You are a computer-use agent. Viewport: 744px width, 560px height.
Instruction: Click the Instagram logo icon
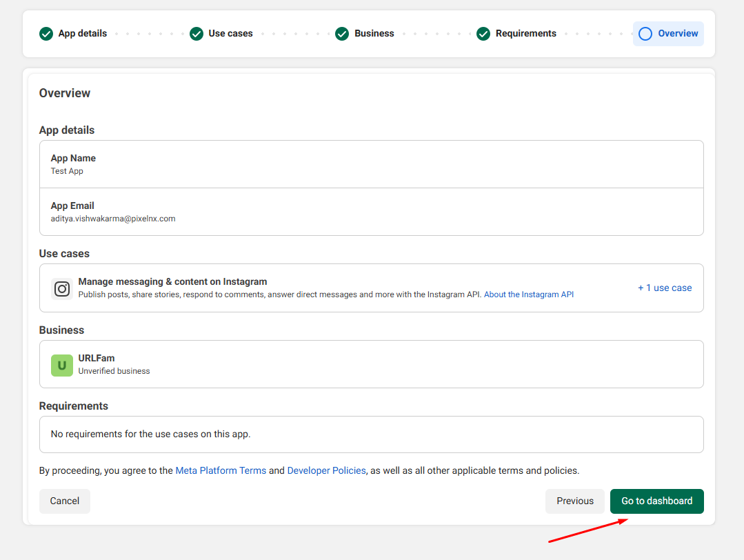pos(62,289)
